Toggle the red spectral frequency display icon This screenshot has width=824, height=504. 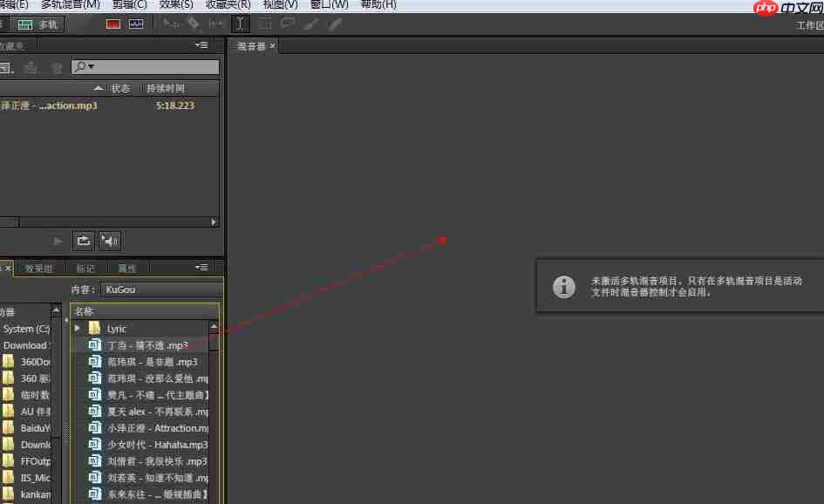[x=113, y=24]
